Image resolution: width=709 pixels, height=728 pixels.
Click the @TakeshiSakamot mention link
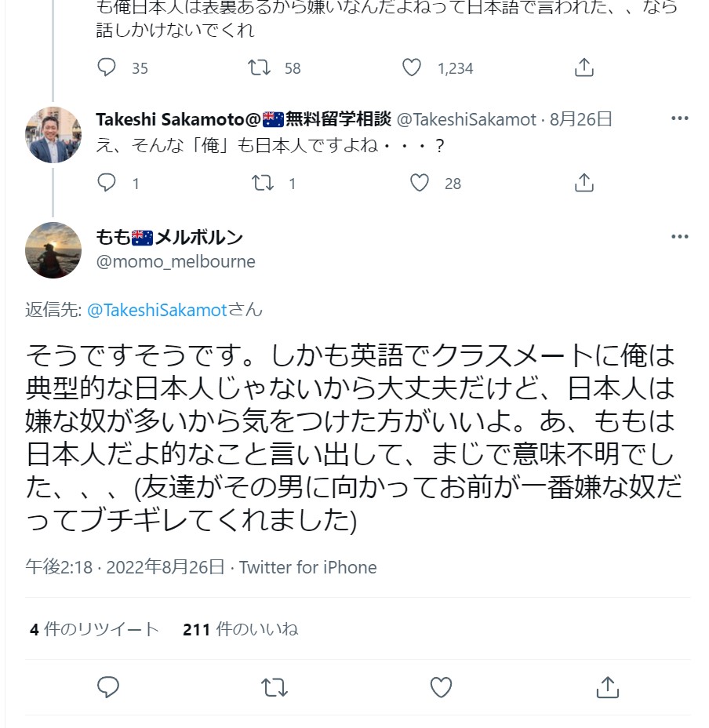pos(157,310)
